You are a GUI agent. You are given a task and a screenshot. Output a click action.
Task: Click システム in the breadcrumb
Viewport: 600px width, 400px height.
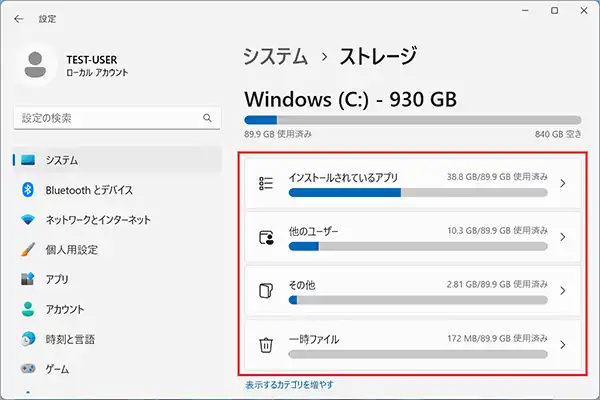275,56
